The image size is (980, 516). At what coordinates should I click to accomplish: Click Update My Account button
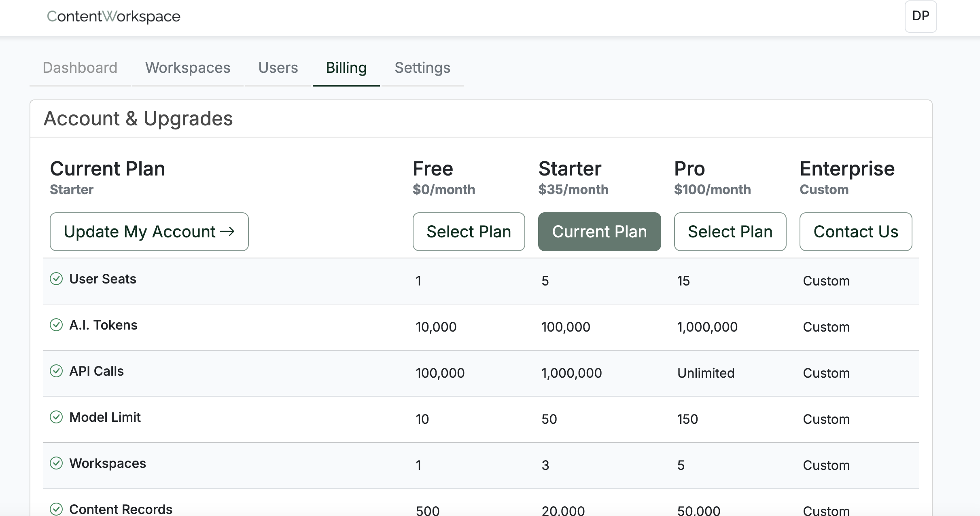coord(149,232)
